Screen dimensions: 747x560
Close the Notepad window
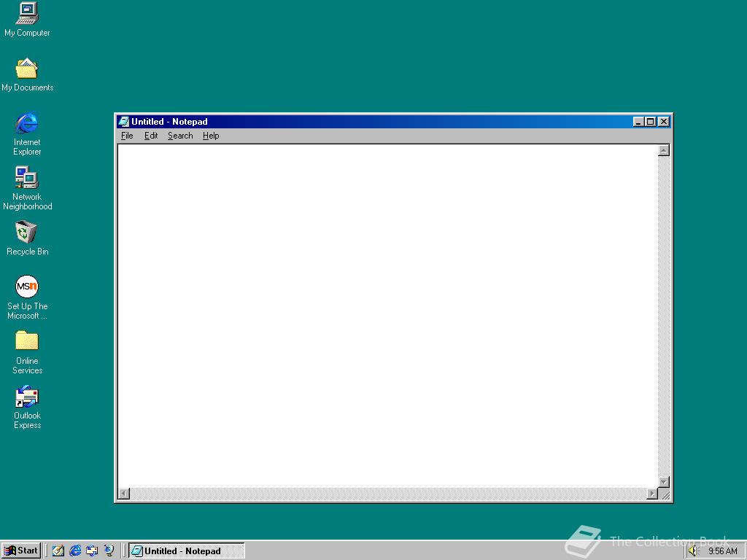click(664, 122)
